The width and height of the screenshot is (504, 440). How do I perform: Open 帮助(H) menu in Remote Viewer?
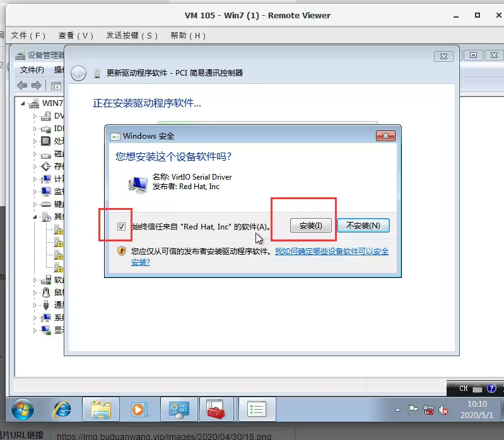(188, 35)
